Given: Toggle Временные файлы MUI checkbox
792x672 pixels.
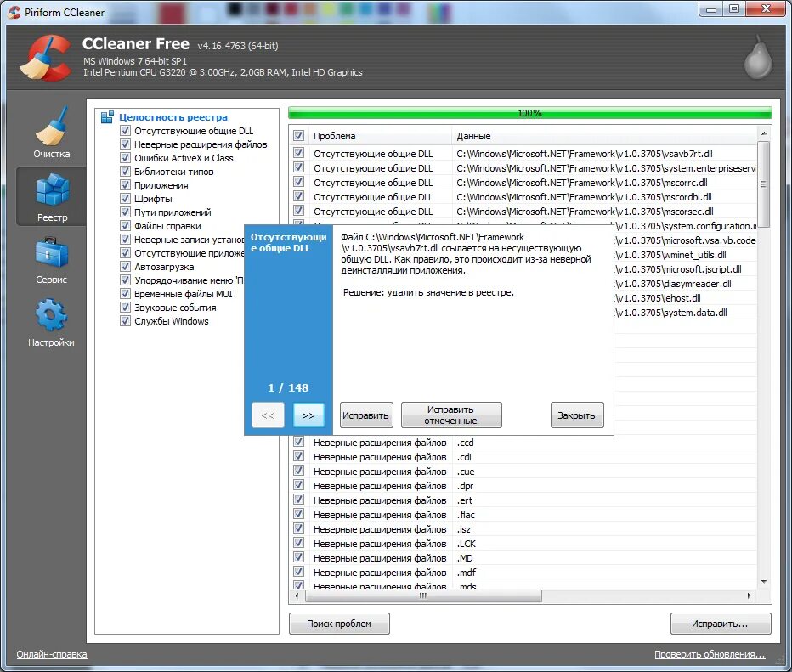Looking at the screenshot, I should (125, 294).
